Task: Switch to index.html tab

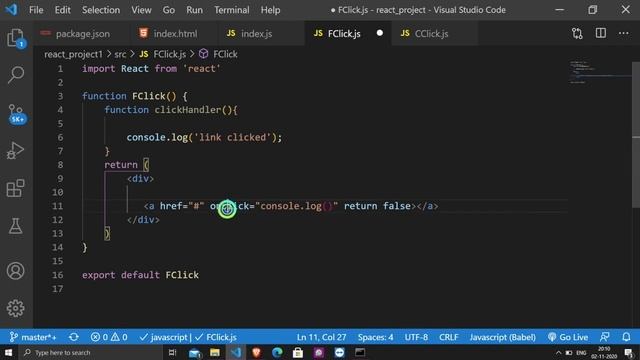Action: [x=175, y=33]
